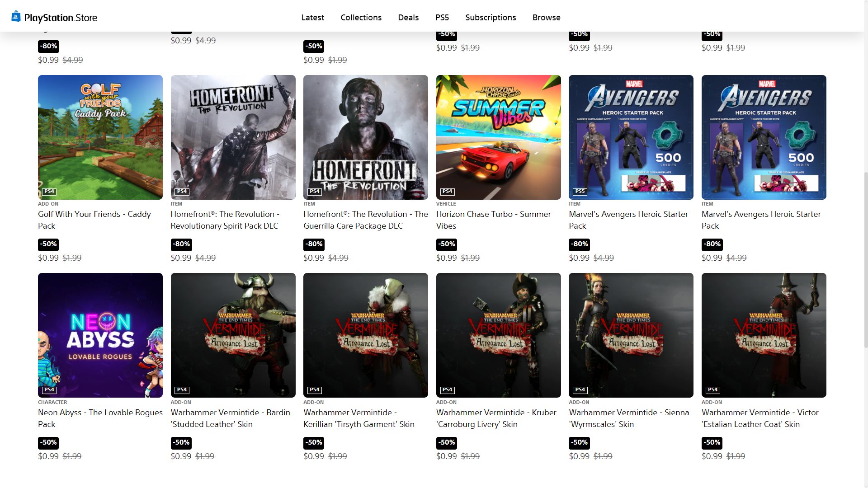Viewport: 868px width, 488px height.
Task: Click Homefront Revolutionary Spirit Pack DLC title
Action: [225, 220]
